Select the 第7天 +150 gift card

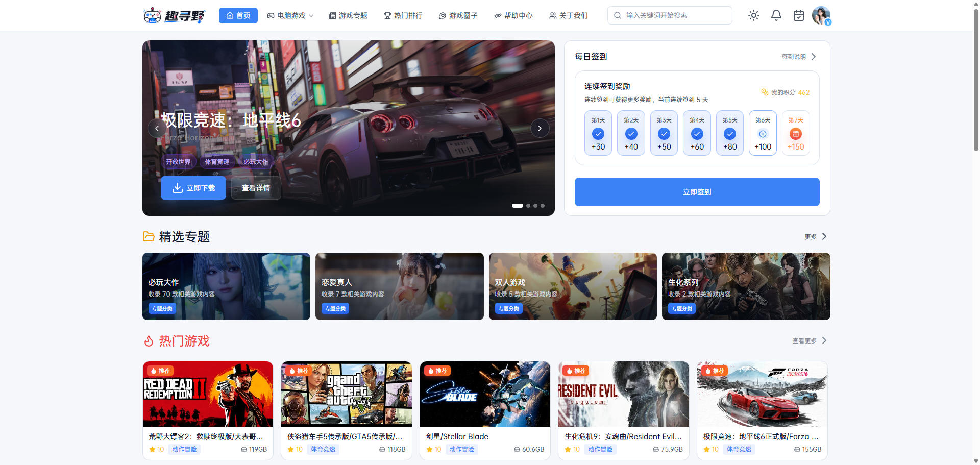coord(796,133)
